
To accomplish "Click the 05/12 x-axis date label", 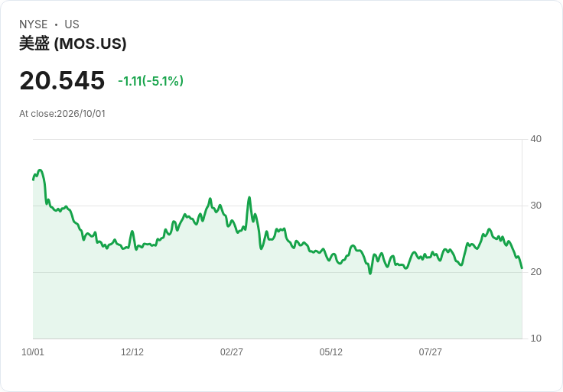I will [x=331, y=352].
